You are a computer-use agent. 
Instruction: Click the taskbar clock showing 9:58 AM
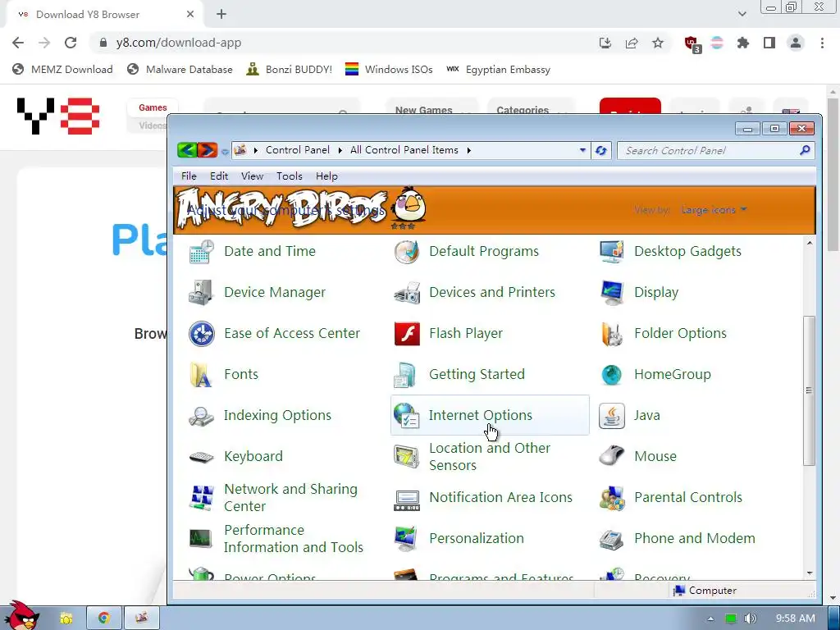point(796,619)
